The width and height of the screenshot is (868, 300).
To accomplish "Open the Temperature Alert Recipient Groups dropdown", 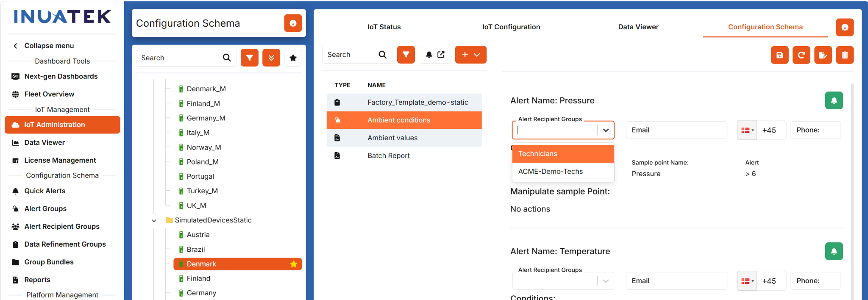I will 563,281.
